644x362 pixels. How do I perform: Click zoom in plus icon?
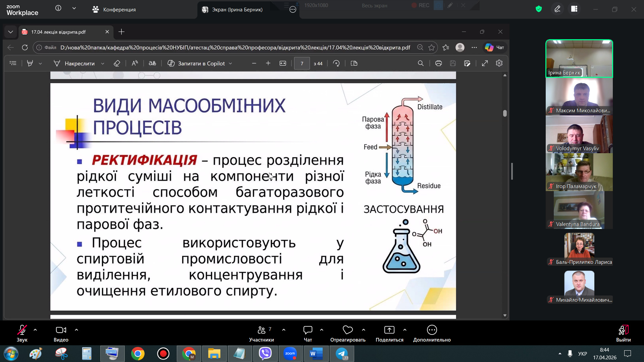pyautogui.click(x=268, y=63)
